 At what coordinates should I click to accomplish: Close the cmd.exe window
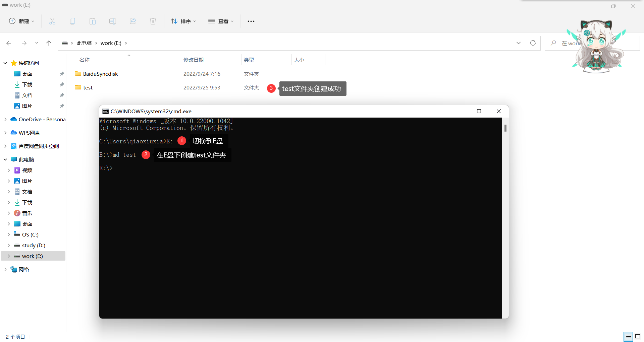point(499,111)
